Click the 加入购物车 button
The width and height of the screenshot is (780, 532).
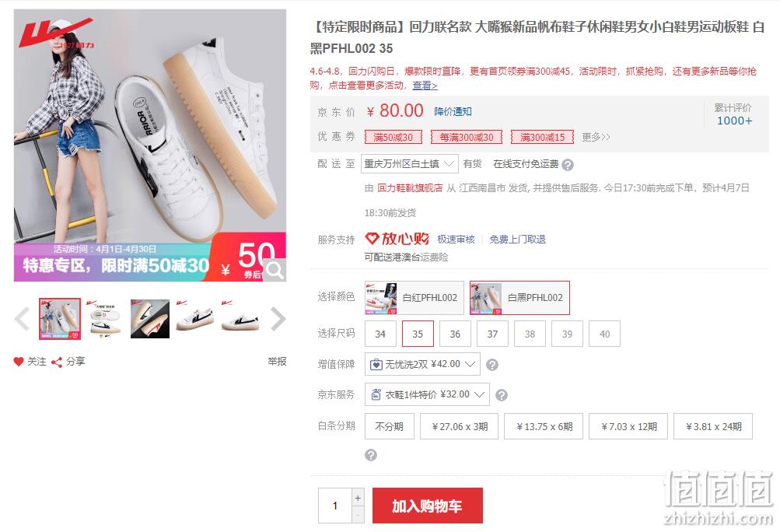[x=427, y=506]
